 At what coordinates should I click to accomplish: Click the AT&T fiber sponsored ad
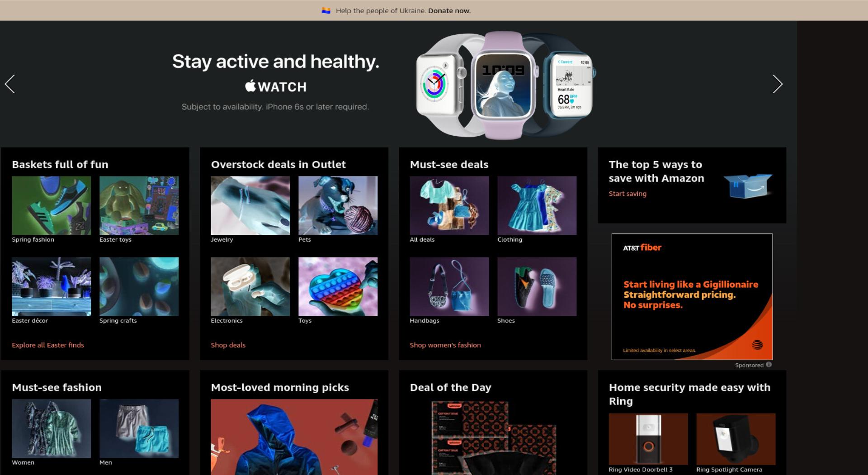pos(692,297)
